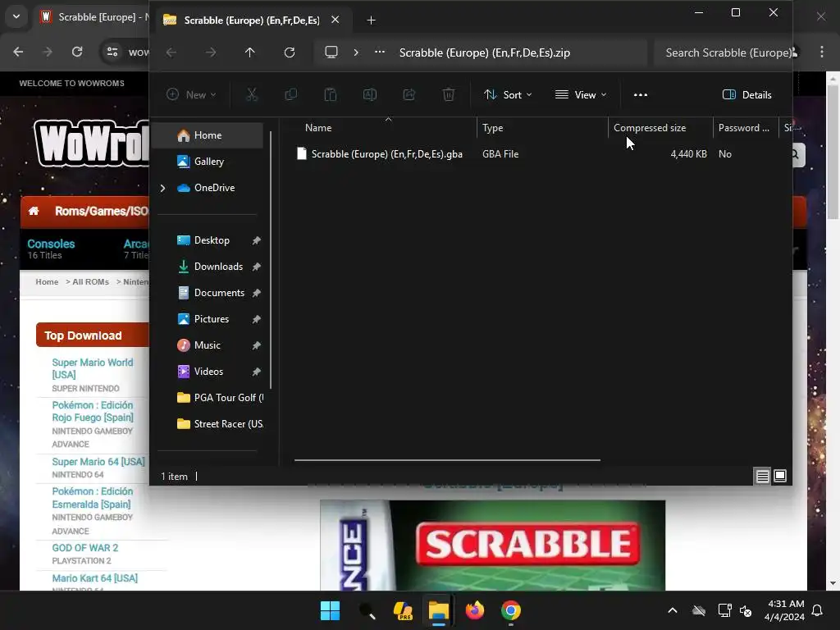Expand the address bar path chevron
This screenshot has height=630, width=840.
tap(356, 52)
